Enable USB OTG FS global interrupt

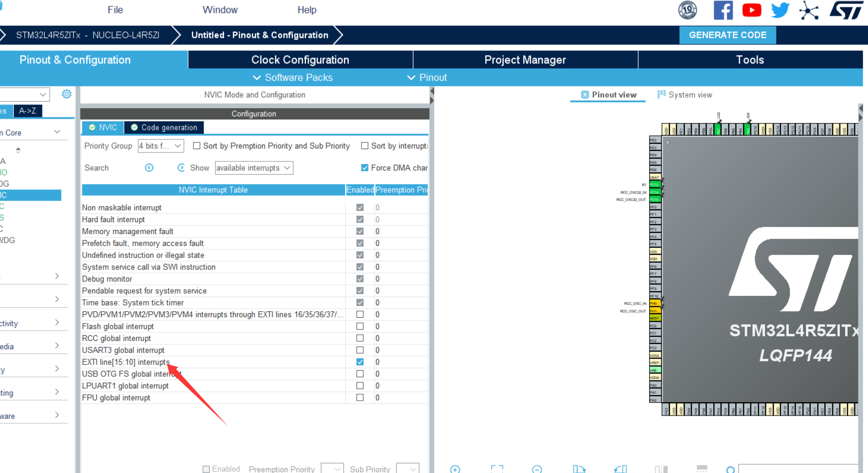(x=360, y=374)
